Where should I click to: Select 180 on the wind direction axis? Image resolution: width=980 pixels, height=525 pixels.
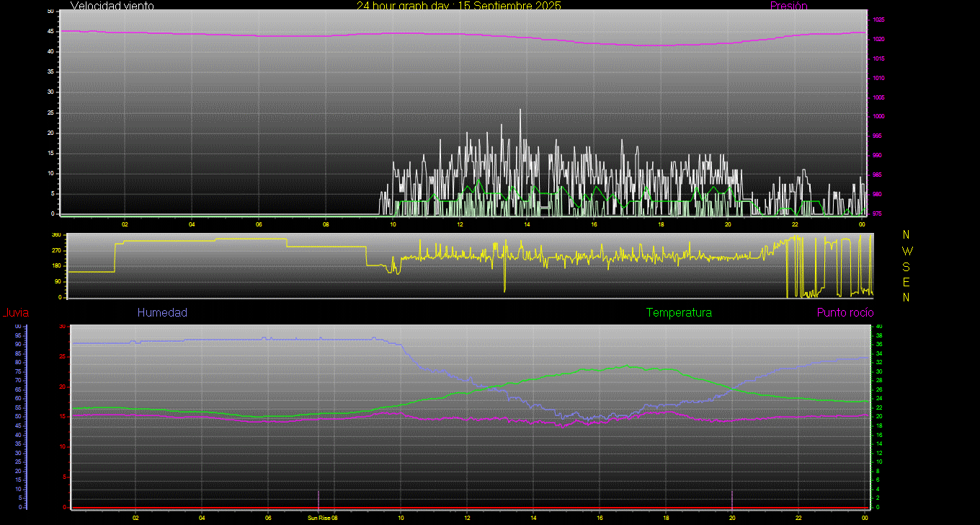pos(55,266)
